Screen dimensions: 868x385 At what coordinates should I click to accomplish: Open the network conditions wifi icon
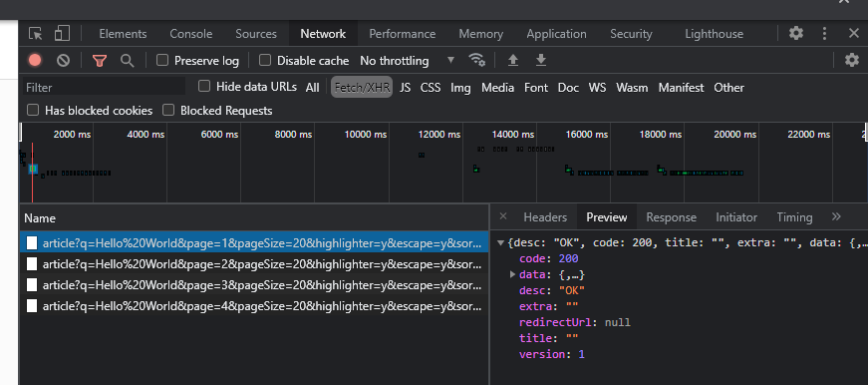(x=476, y=60)
